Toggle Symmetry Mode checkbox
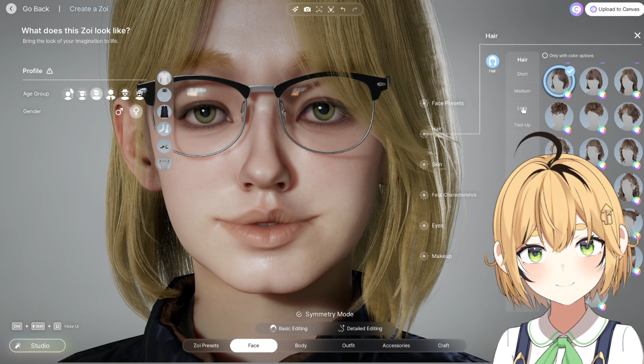This screenshot has width=644, height=364. pyautogui.click(x=299, y=314)
